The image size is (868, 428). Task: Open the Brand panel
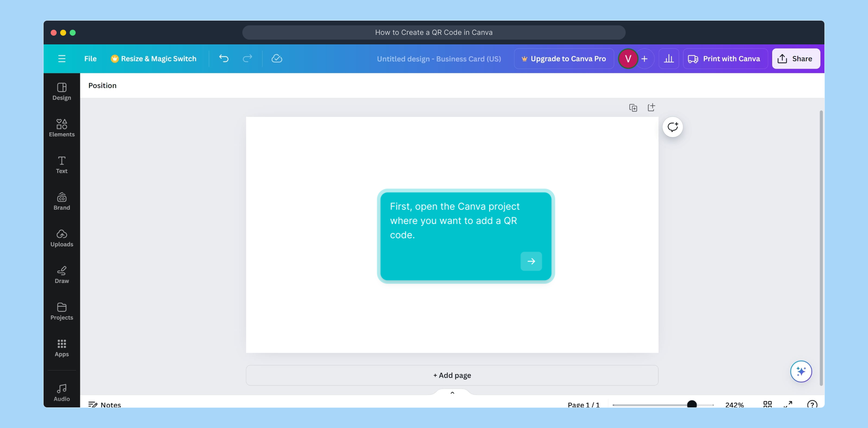(61, 201)
